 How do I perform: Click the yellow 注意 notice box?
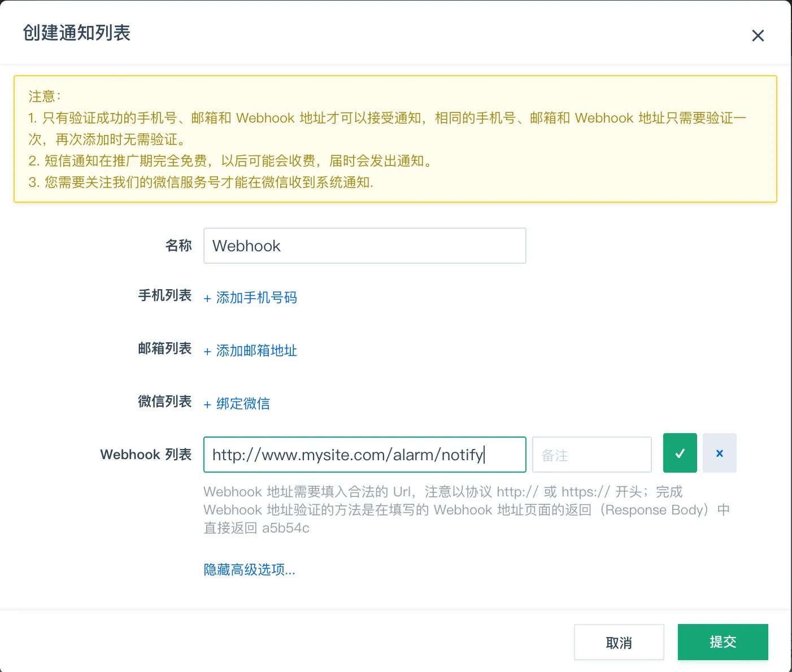395,139
